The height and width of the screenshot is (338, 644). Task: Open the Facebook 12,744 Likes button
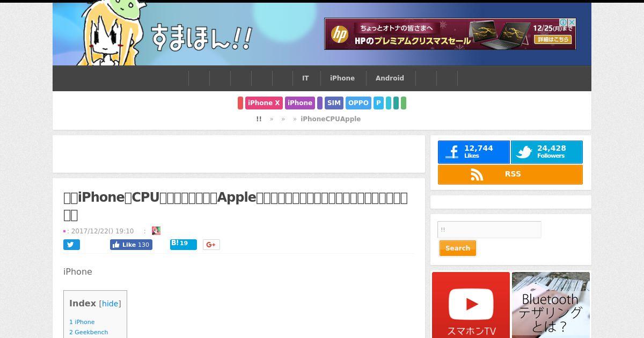(474, 152)
